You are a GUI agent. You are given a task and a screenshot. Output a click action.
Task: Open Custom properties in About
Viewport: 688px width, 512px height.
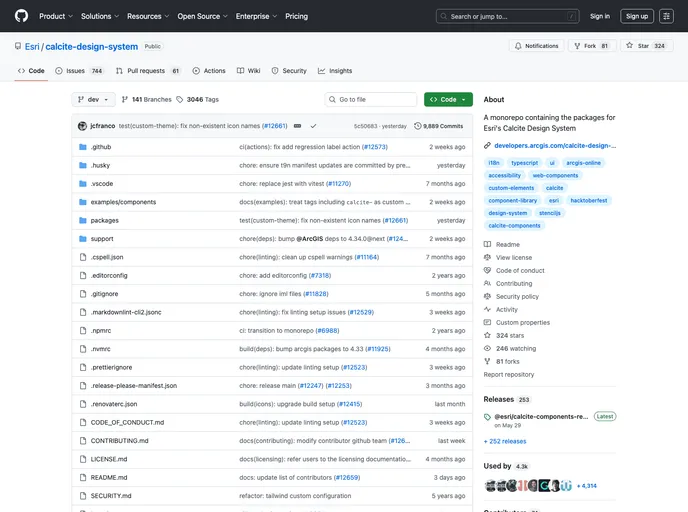(x=516, y=322)
